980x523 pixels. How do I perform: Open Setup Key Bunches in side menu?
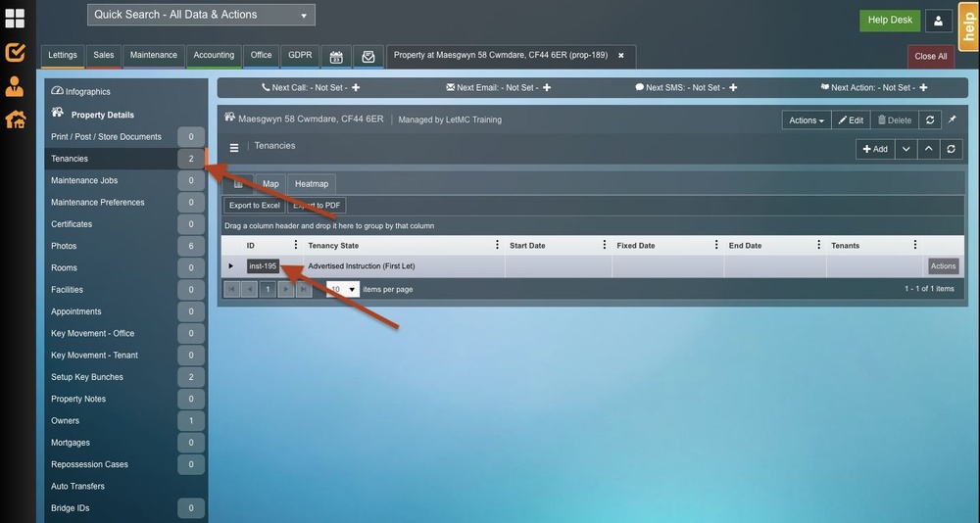tap(127, 377)
